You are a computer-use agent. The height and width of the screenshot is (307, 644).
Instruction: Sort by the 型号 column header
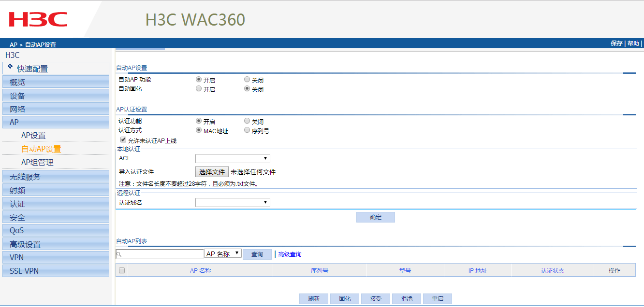405,270
